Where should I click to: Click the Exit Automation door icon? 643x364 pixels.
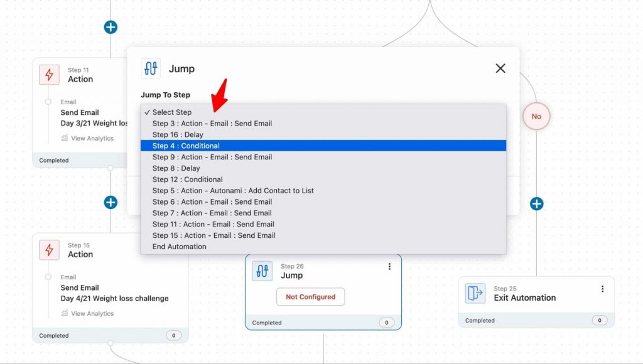pos(475,293)
